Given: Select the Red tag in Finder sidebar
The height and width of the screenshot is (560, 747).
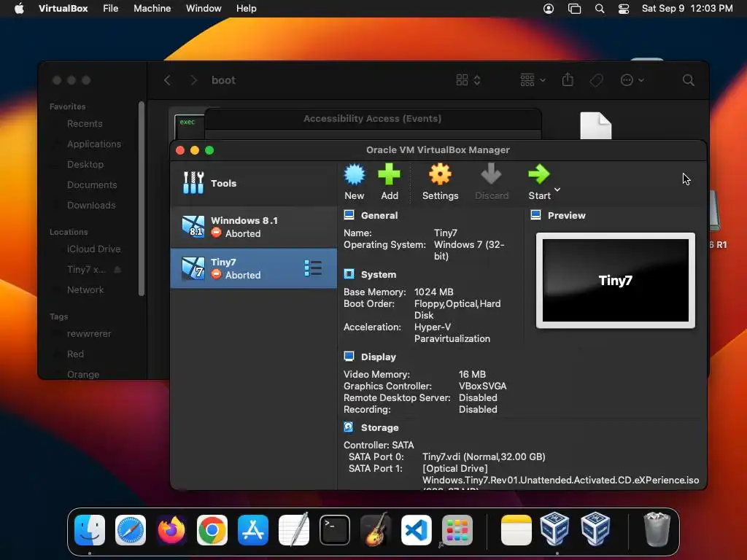Looking at the screenshot, I should click(75, 354).
